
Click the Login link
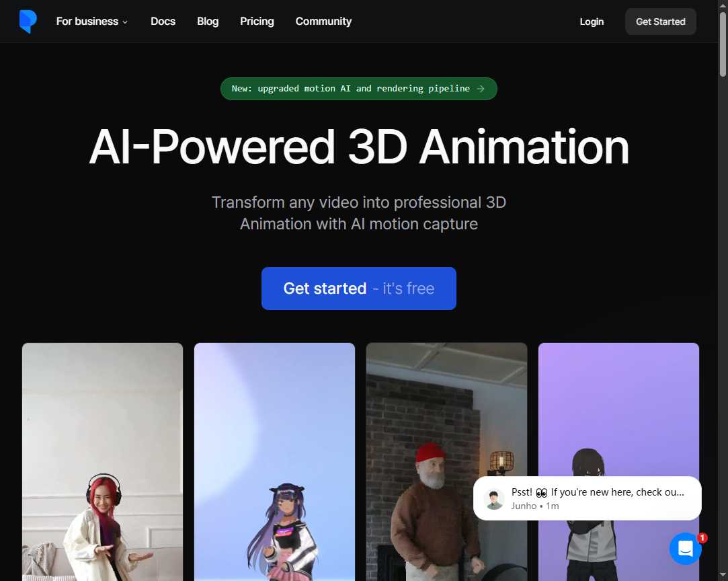click(x=592, y=22)
